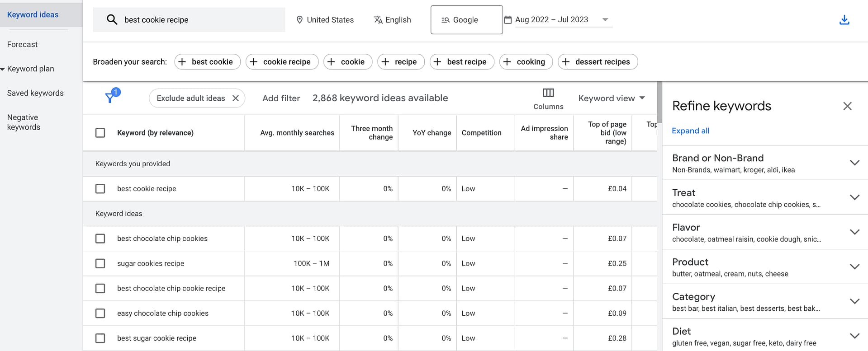The height and width of the screenshot is (351, 868).
Task: Click the Add filter button
Action: coord(281,98)
